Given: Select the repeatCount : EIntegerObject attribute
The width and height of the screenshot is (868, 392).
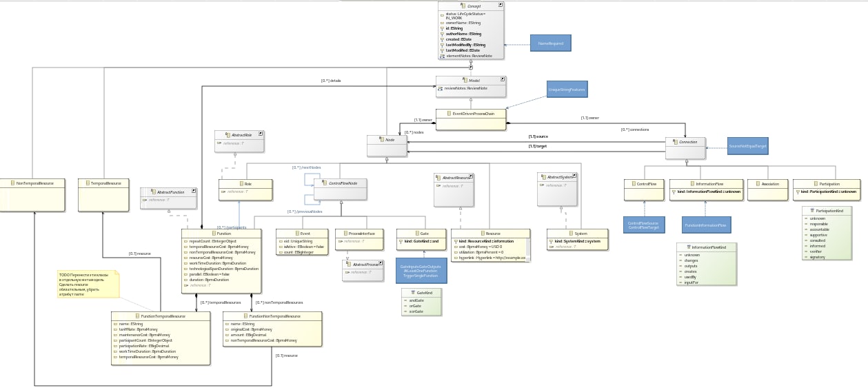Looking at the screenshot, I should 213,241.
